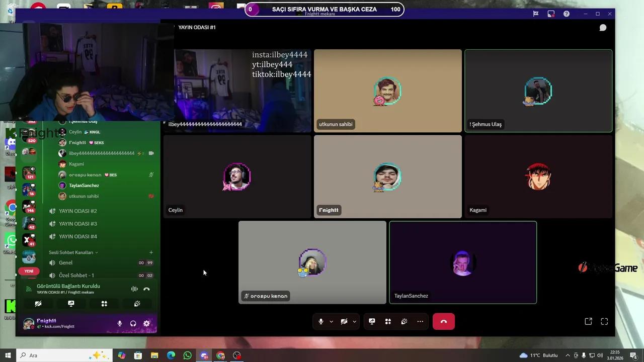This screenshot has width=644, height=362.
Task: Share your screen from the call bar
Action: 372,322
